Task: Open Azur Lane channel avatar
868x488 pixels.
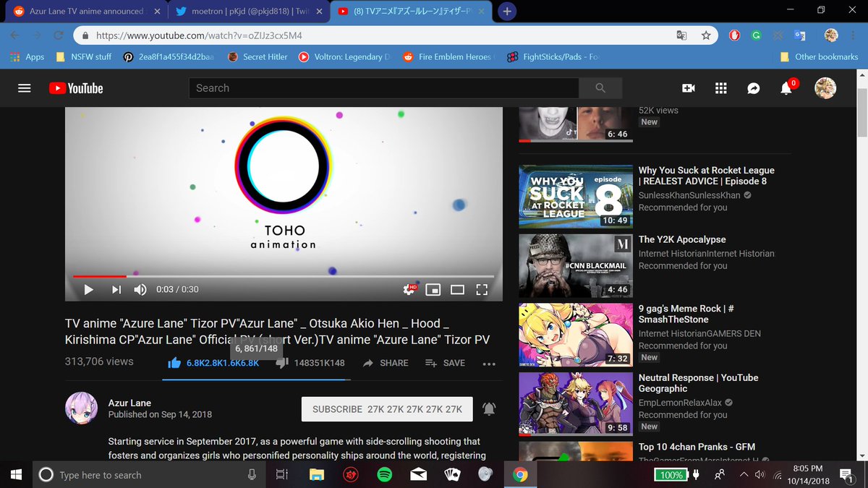Action: click(81, 409)
